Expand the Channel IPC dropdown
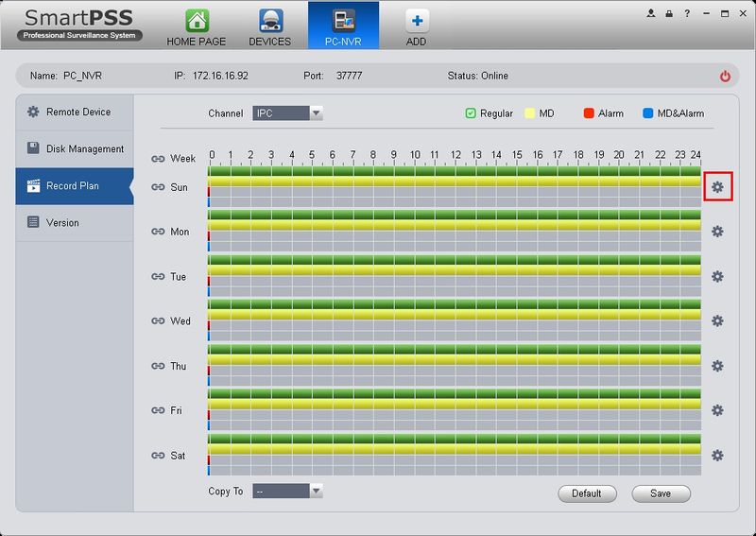756x536 pixels. click(x=317, y=113)
